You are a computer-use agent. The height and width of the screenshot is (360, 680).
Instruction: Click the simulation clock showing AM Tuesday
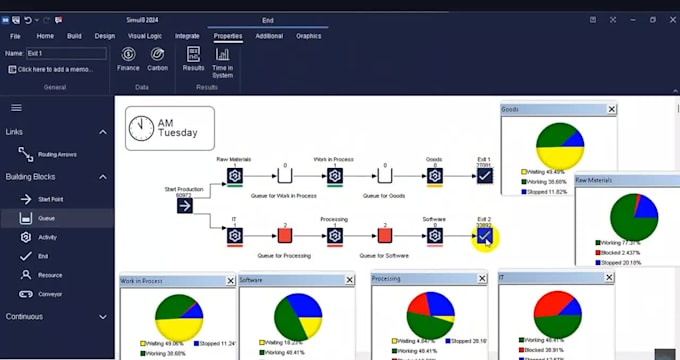(170, 128)
